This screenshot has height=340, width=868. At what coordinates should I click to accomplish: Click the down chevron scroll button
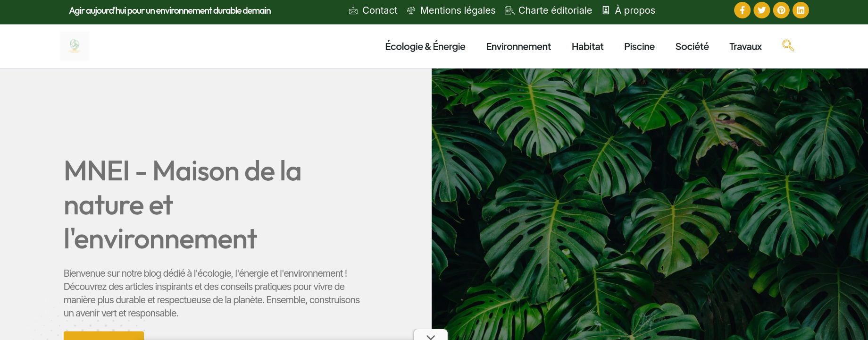pyautogui.click(x=430, y=335)
